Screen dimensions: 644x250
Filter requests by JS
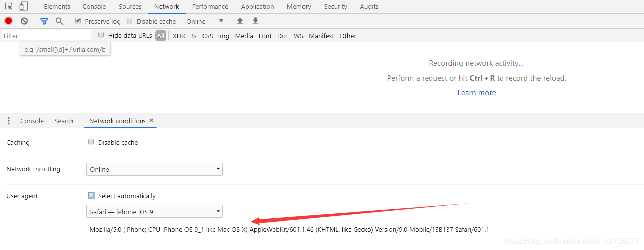(x=194, y=36)
